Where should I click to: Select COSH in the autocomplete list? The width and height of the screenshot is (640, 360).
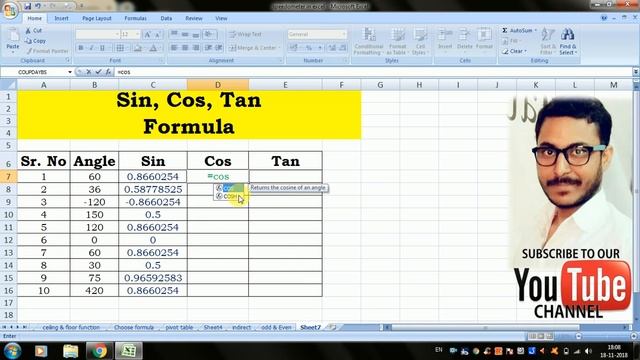229,196
